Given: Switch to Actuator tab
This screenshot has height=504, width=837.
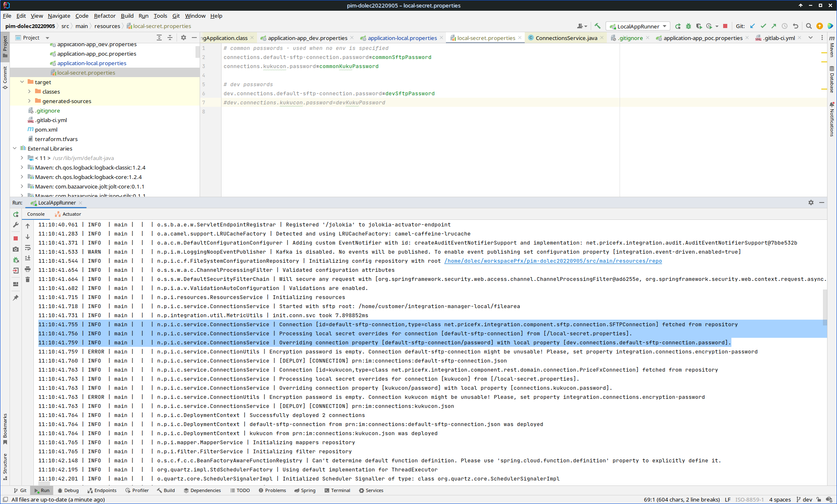Looking at the screenshot, I should pyautogui.click(x=68, y=214).
